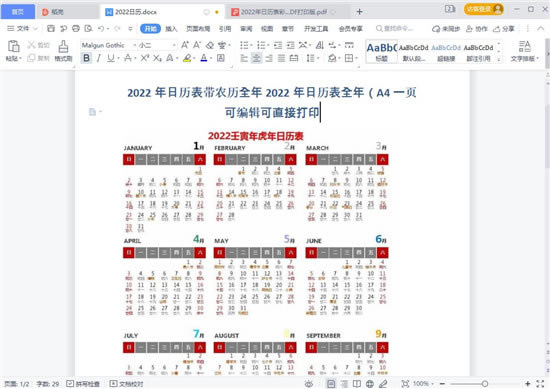The width and height of the screenshot is (550, 389).
Task: Click the Redo arrow icon
Action: 117,28
